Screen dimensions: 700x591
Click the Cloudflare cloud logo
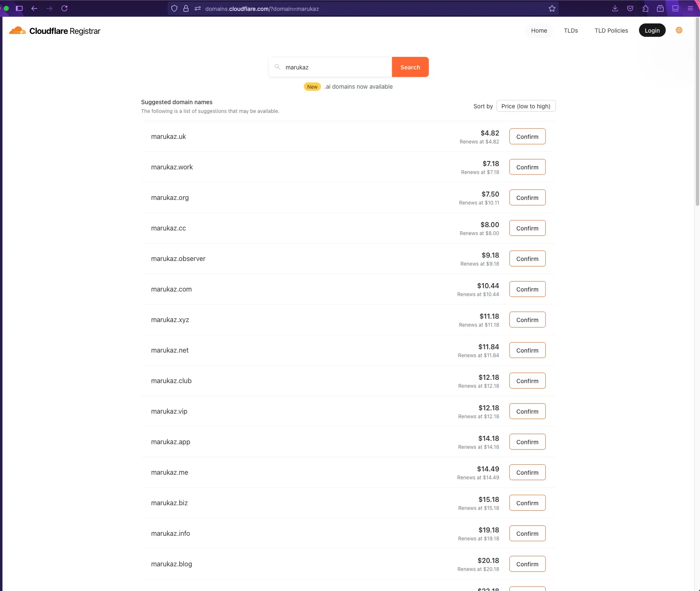point(18,31)
